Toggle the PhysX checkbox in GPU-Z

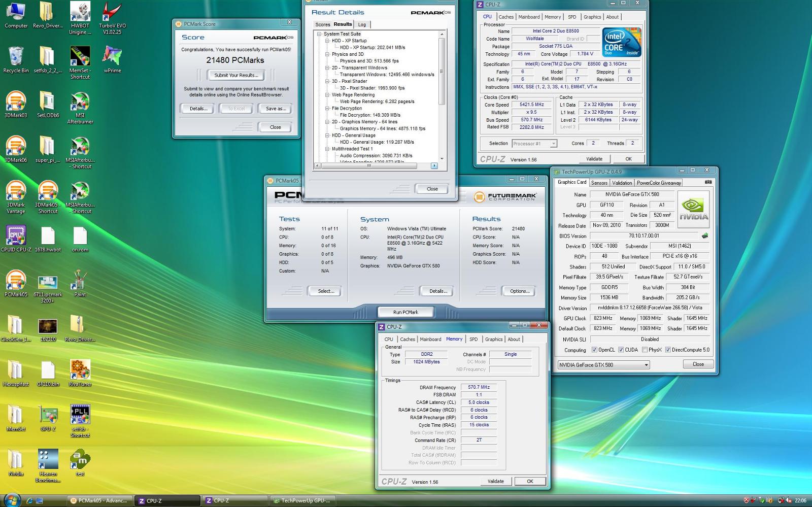[x=645, y=350]
